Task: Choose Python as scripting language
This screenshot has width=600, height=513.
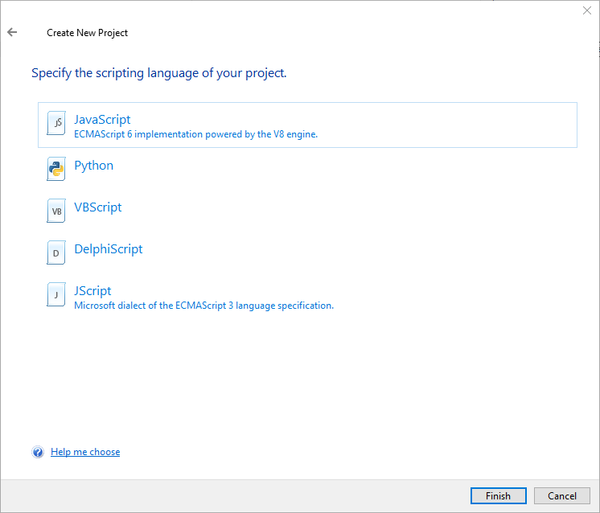Action: coord(94,166)
